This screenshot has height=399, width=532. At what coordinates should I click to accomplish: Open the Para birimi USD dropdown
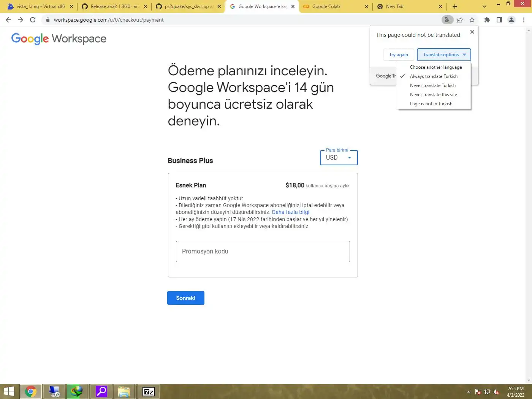(x=339, y=158)
